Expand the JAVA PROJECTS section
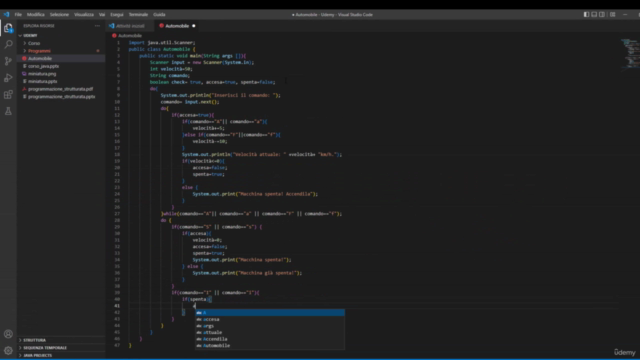The height and width of the screenshot is (360, 640). click(x=38, y=356)
